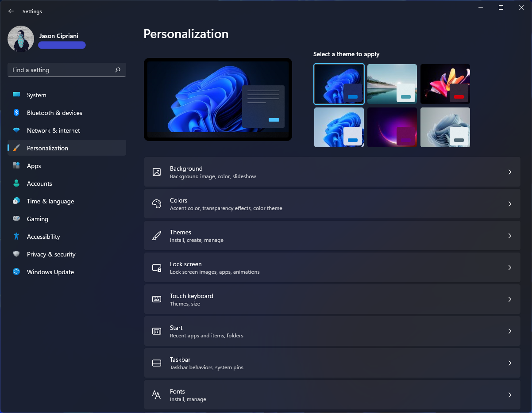The width and height of the screenshot is (532, 413).
Task: Click Jason Cipriani's profile avatar
Action: pos(21,39)
